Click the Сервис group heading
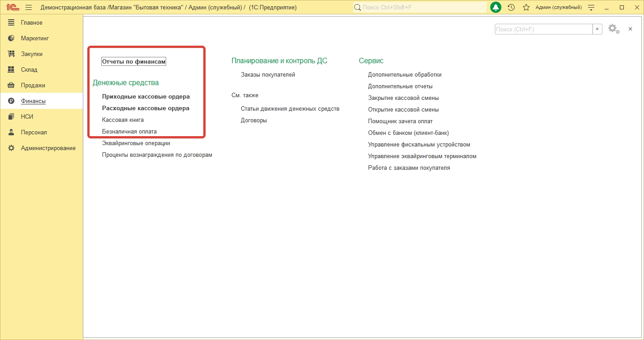This screenshot has width=644, height=340. (x=371, y=61)
